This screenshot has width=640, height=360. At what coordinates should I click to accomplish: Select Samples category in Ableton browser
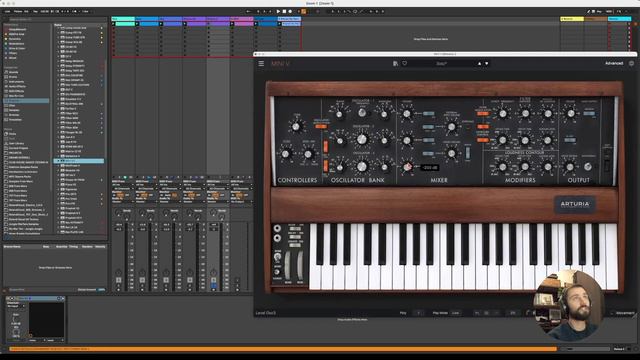[x=14, y=110]
